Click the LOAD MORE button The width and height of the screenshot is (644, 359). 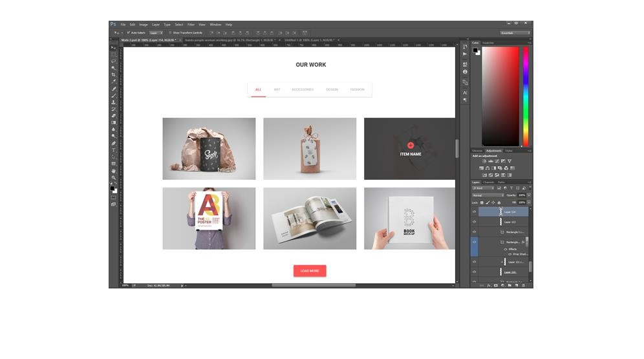pos(310,271)
